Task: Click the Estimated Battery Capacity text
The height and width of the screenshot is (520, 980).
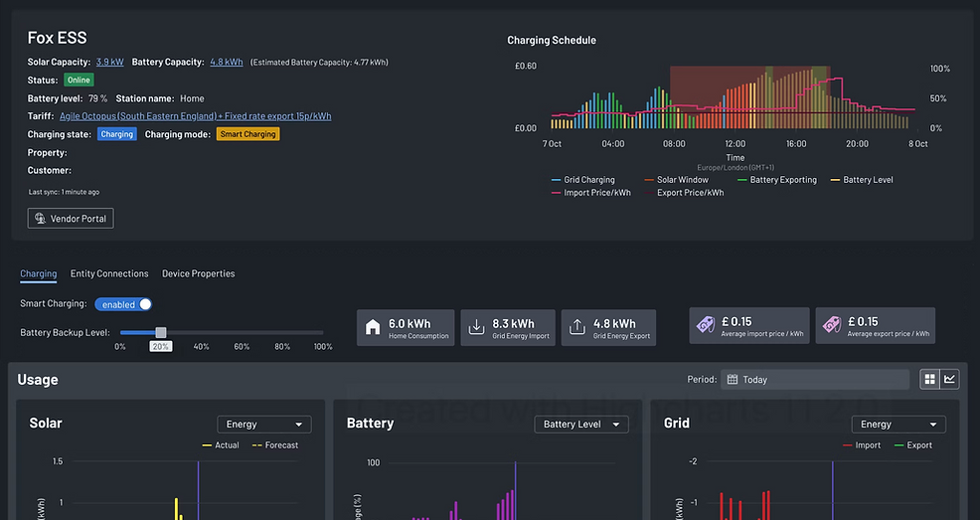Action: click(x=319, y=63)
